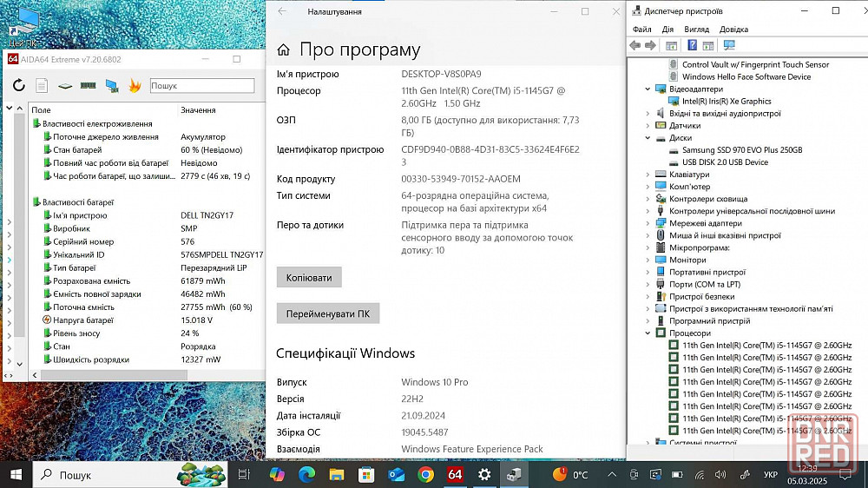Click the Перейменувати ПК button

[328, 313]
